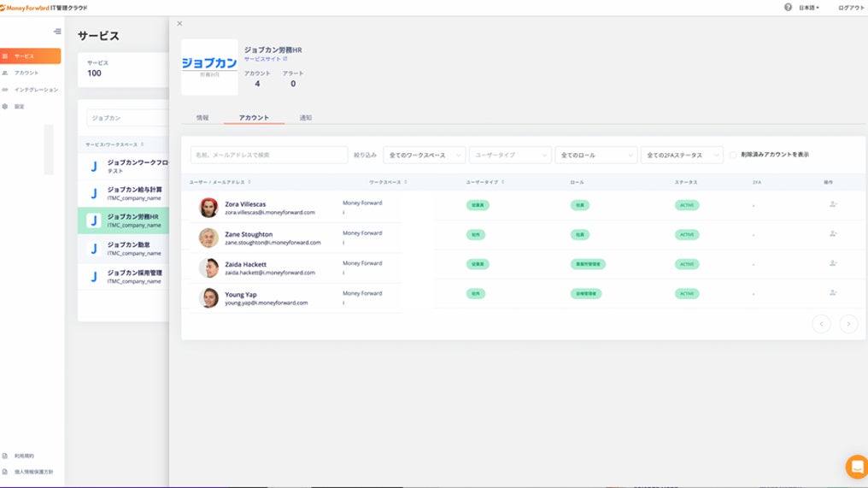Click the name and email search field
This screenshot has width=868, height=488.
(269, 155)
